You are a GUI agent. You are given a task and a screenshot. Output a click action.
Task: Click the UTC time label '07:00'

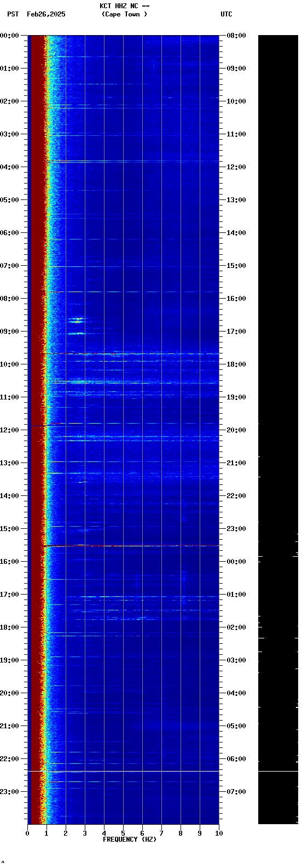click(x=236, y=792)
